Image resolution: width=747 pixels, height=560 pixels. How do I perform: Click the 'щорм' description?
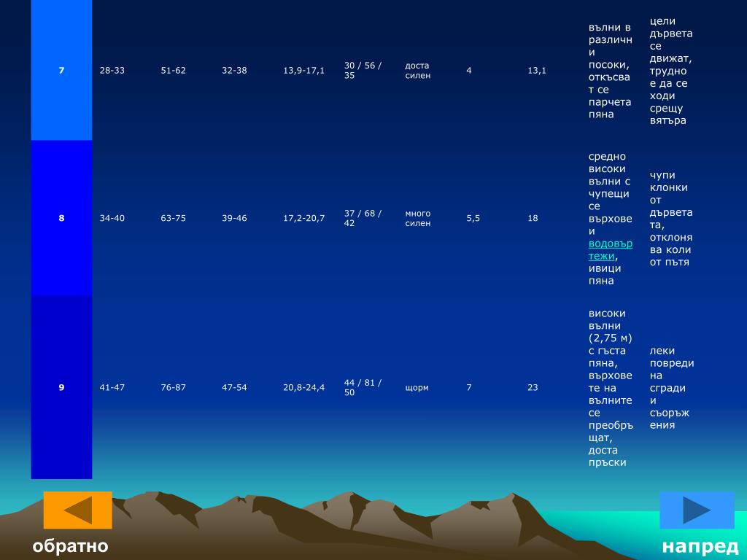click(417, 388)
